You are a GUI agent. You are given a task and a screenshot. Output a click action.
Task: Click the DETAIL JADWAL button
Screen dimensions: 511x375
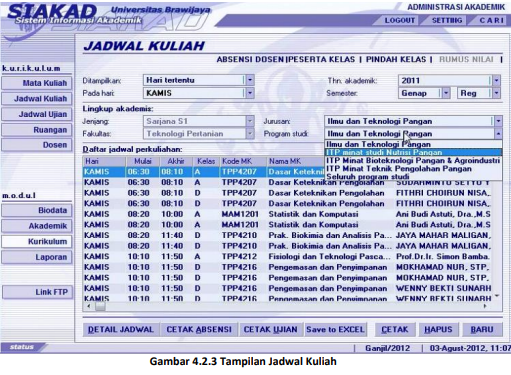click(121, 329)
